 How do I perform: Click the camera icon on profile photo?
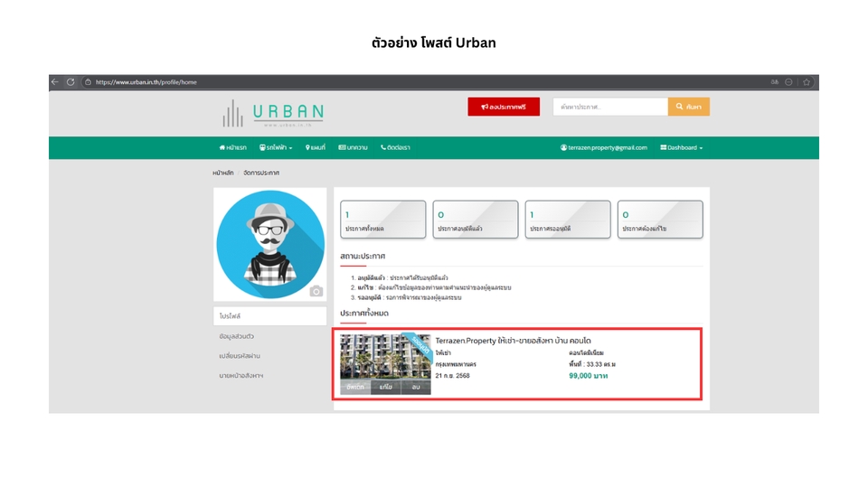click(x=316, y=291)
